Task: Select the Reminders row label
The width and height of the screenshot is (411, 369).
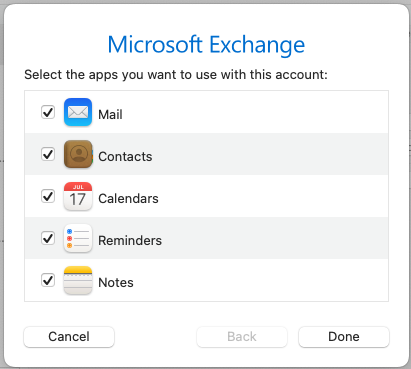Action: pos(130,241)
